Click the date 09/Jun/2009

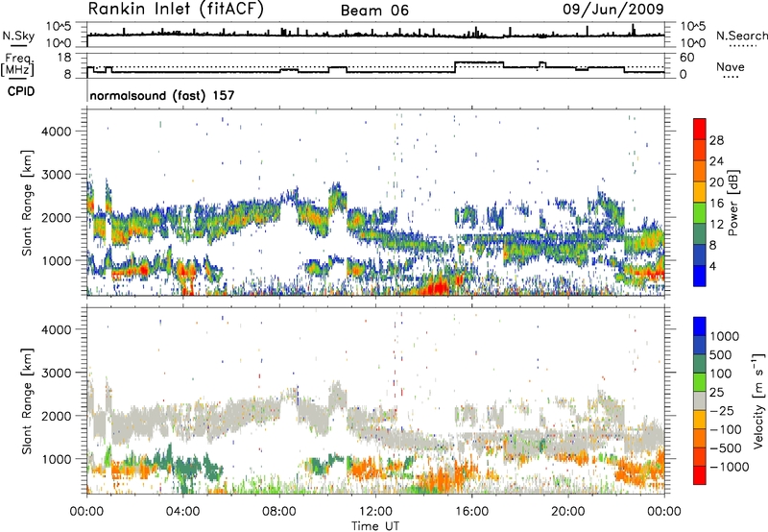pos(613,10)
